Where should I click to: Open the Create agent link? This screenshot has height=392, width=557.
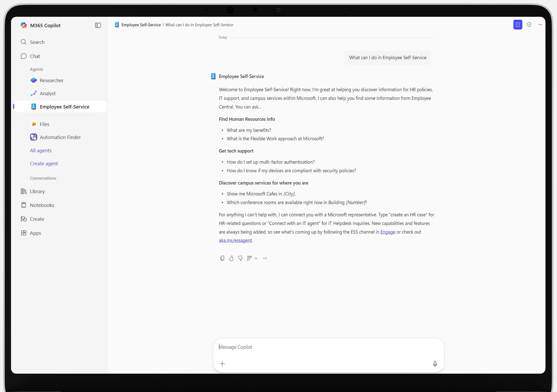pos(44,163)
